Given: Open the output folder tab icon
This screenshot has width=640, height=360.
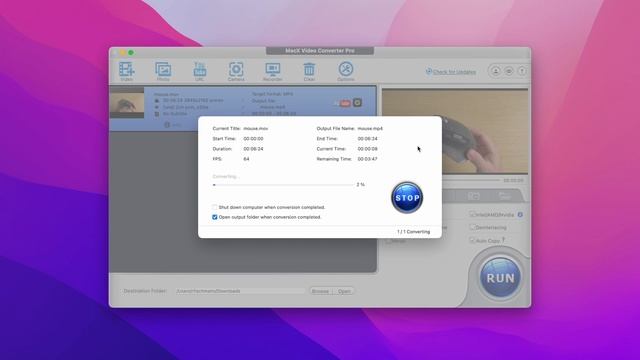Looking at the screenshot, I should (x=505, y=196).
